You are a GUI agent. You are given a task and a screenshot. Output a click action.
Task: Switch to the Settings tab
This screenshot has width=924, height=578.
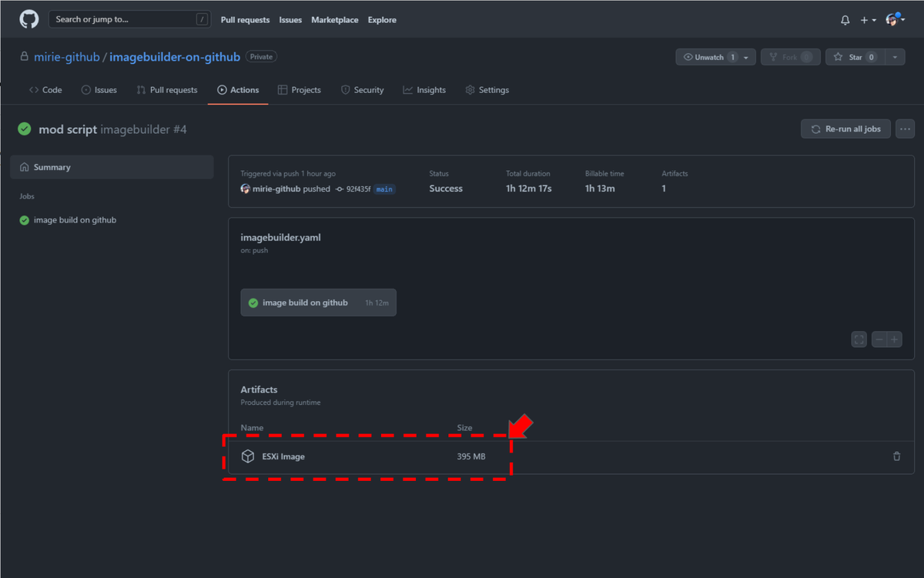click(487, 90)
